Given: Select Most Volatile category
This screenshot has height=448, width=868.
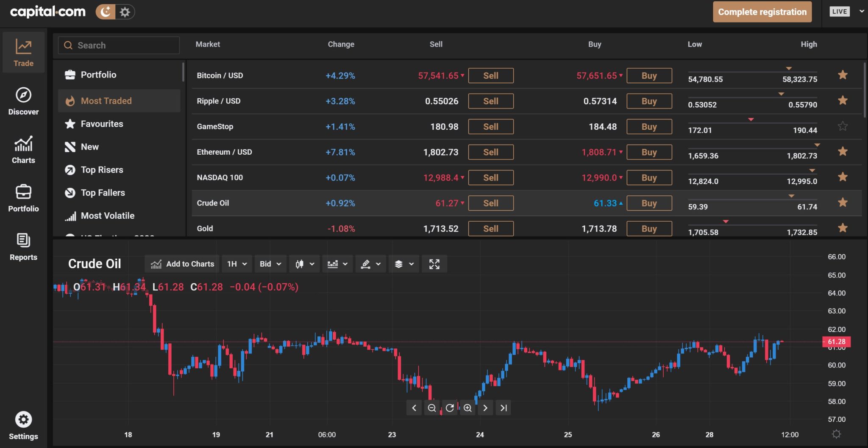Looking at the screenshot, I should click(119, 215).
